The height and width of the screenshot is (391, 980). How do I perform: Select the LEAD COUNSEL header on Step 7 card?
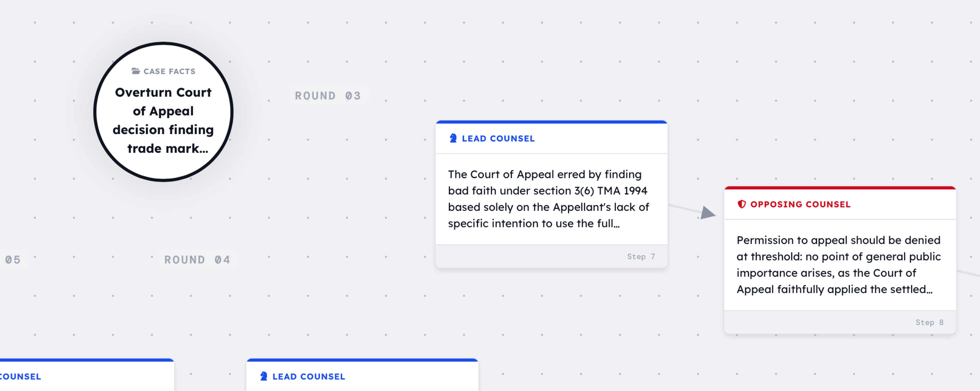(498, 139)
